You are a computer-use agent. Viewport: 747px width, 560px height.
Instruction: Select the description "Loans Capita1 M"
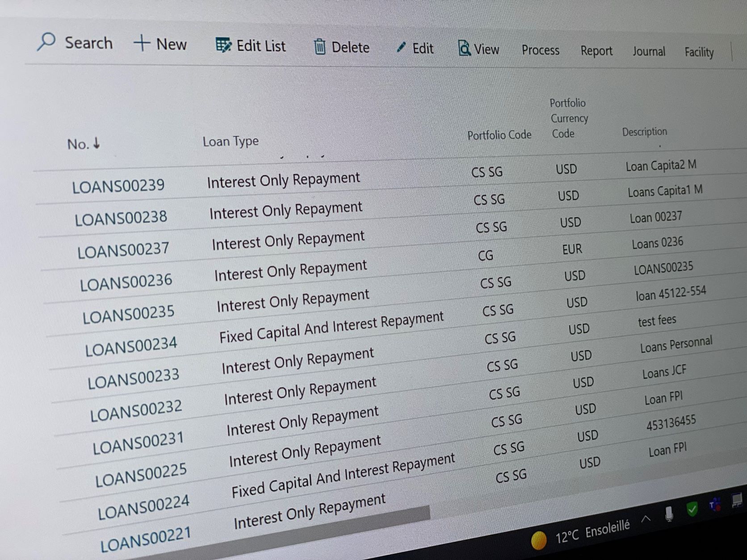pyautogui.click(x=665, y=191)
